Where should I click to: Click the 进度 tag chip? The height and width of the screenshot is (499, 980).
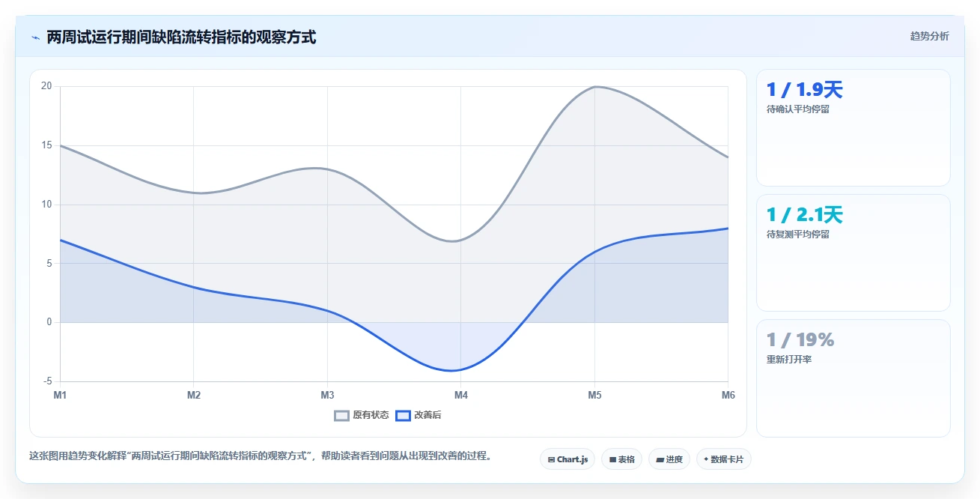coord(669,459)
